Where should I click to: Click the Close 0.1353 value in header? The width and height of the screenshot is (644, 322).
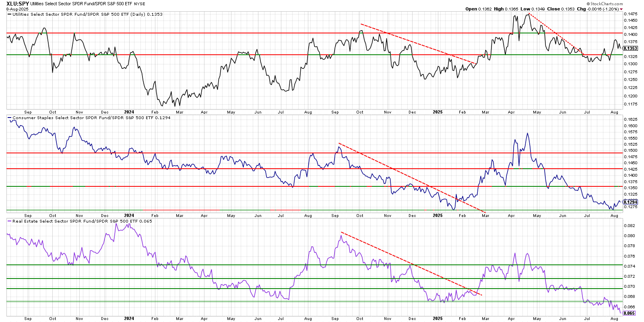pos(561,9)
